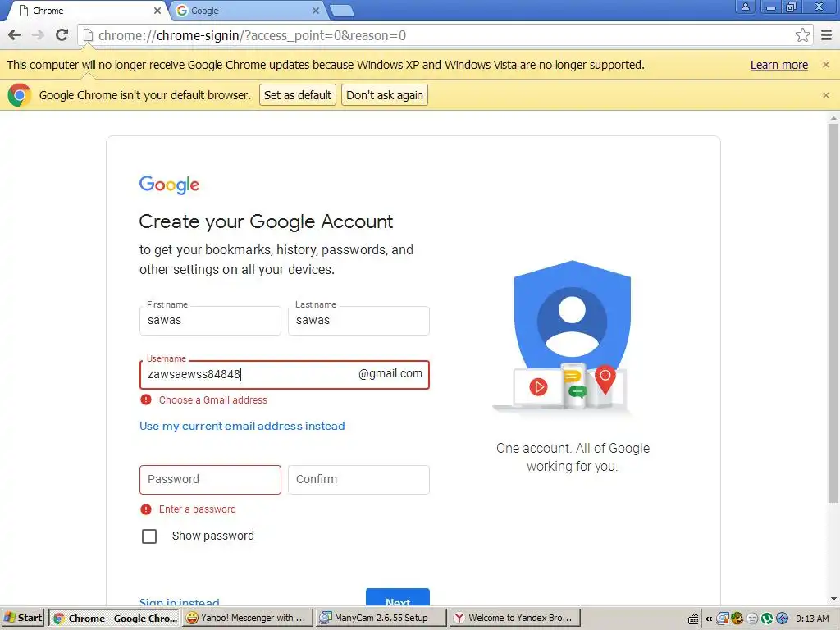
Task: Expand hidden tray icons with the chevron
Action: coord(708,619)
